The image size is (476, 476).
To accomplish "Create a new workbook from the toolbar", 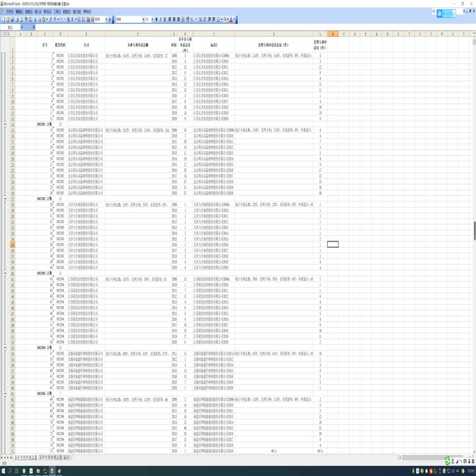I will [3, 20].
